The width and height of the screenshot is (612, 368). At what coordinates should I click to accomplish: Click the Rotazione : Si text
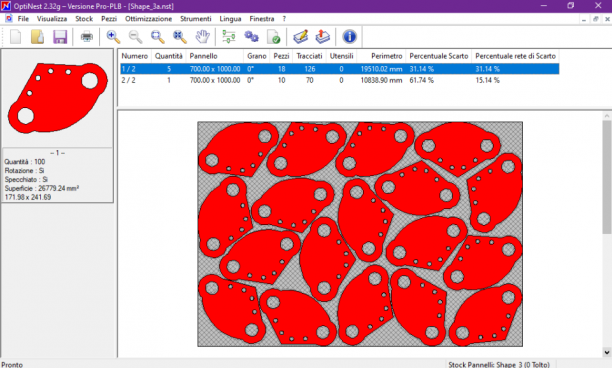pos(24,171)
